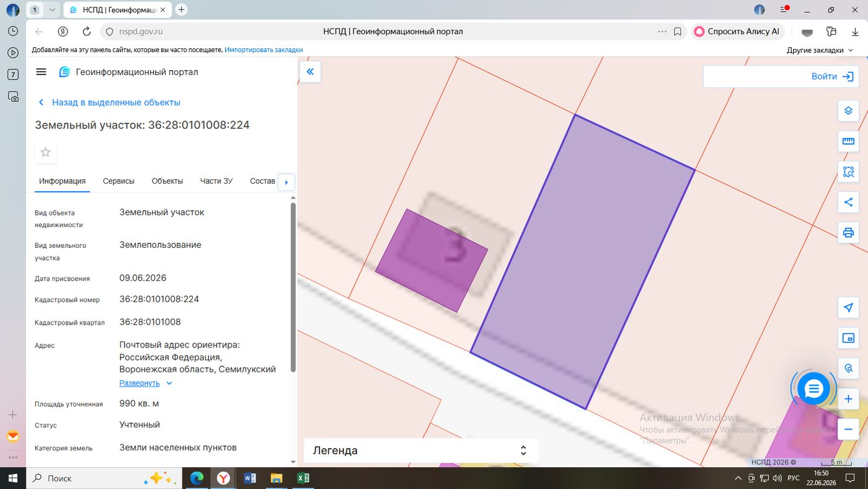Open the Состав tab
The height and width of the screenshot is (489, 868).
tap(262, 181)
